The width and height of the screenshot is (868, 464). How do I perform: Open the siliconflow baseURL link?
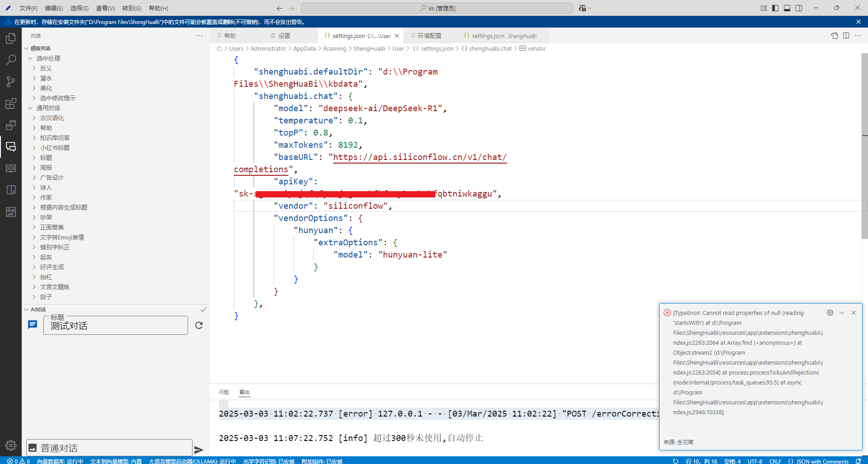[x=420, y=157]
